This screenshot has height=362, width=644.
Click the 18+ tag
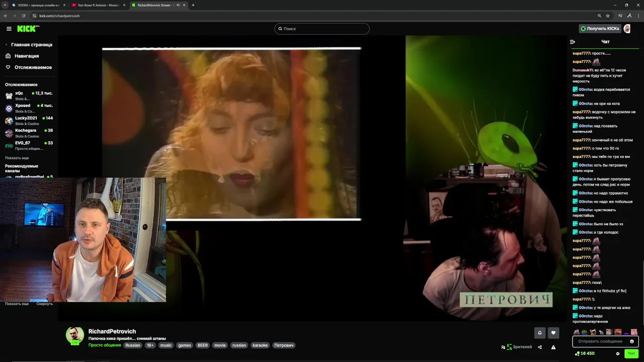coord(150,345)
